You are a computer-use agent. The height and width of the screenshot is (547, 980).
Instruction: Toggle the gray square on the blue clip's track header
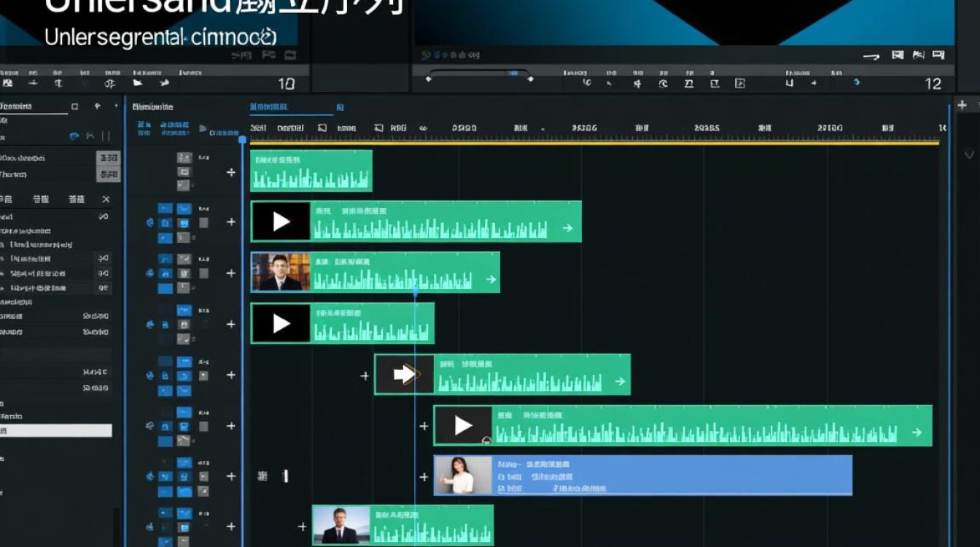coord(203,476)
